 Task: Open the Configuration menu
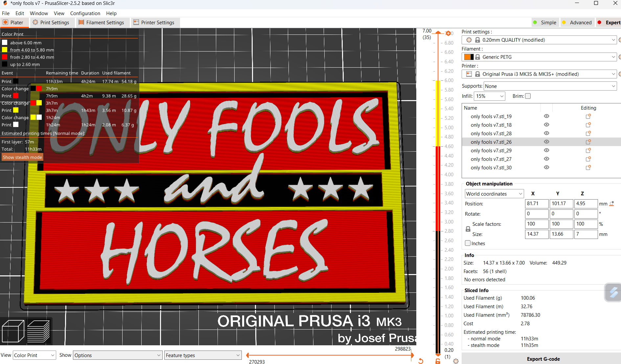[85, 13]
